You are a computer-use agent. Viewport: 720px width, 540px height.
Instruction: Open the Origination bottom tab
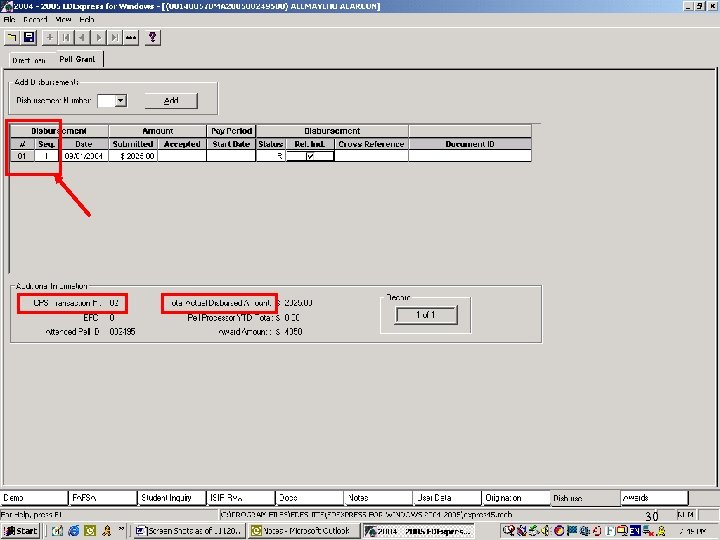[x=516, y=498]
